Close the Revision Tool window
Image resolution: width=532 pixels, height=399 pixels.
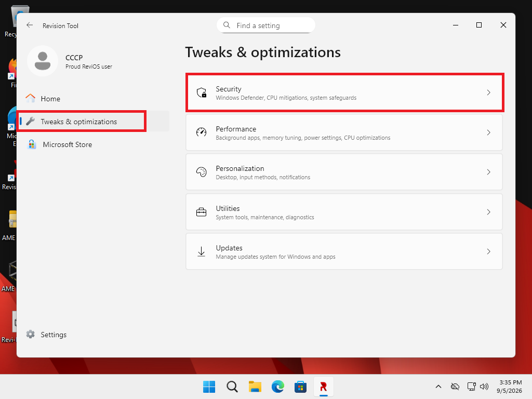pyautogui.click(x=503, y=25)
